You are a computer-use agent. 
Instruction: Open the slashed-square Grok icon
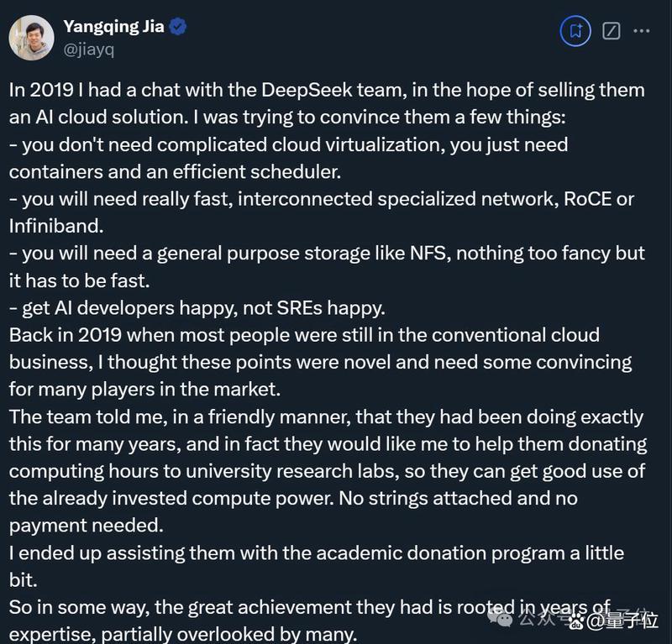tap(612, 31)
